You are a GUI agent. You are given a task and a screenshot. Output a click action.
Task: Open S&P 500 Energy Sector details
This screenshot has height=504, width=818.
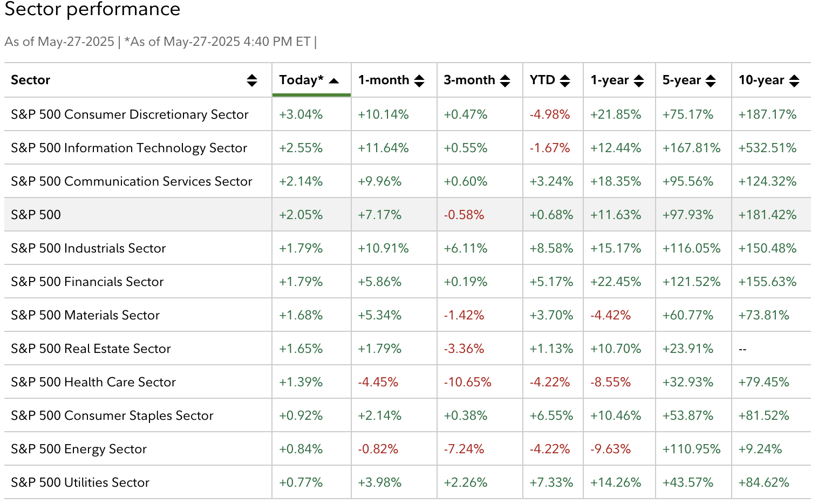79,449
